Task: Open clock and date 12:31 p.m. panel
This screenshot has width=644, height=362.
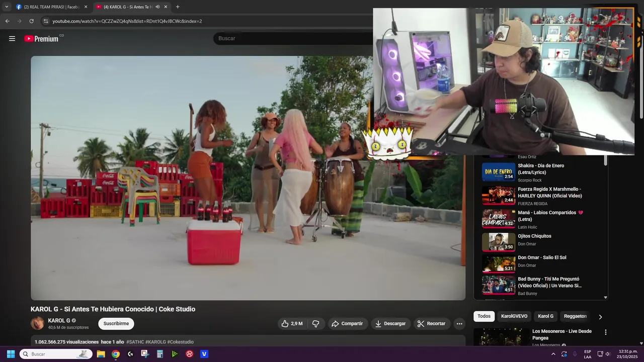Action: pos(628,354)
